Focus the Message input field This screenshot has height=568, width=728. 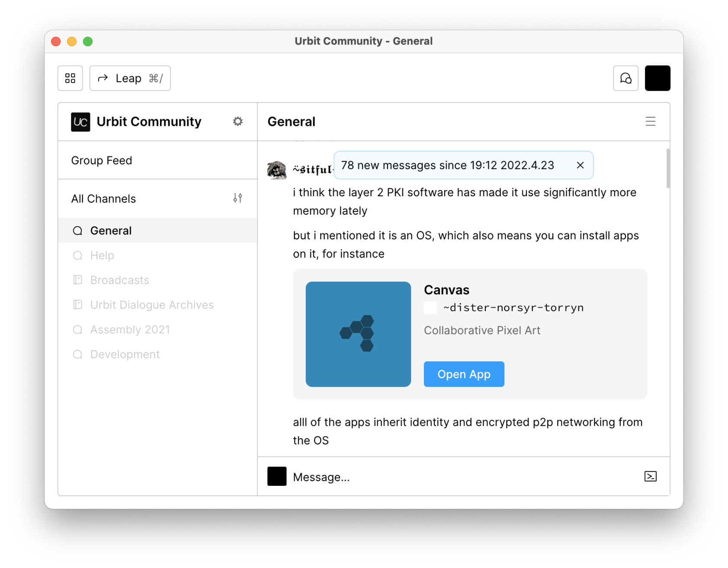[465, 477]
